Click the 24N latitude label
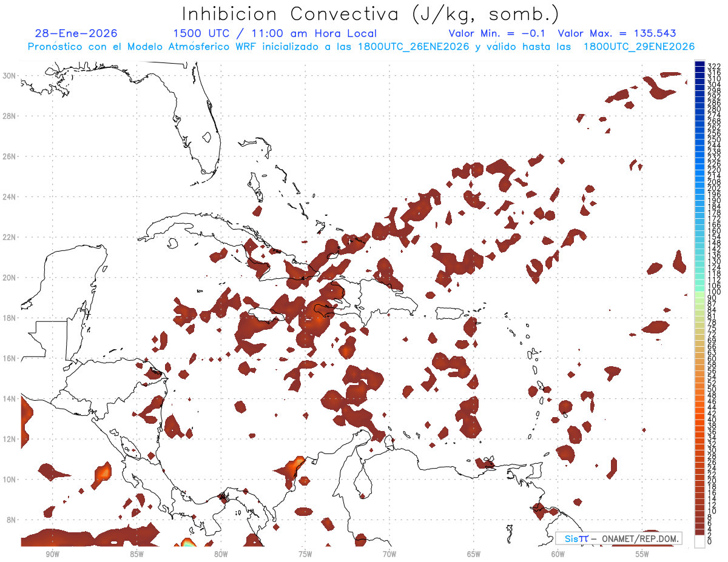 coord(10,196)
